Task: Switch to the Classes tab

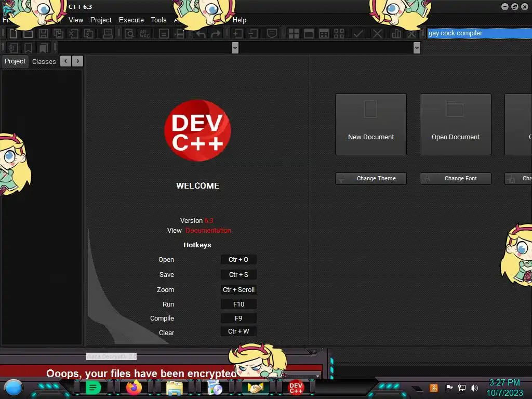Action: tap(44, 61)
